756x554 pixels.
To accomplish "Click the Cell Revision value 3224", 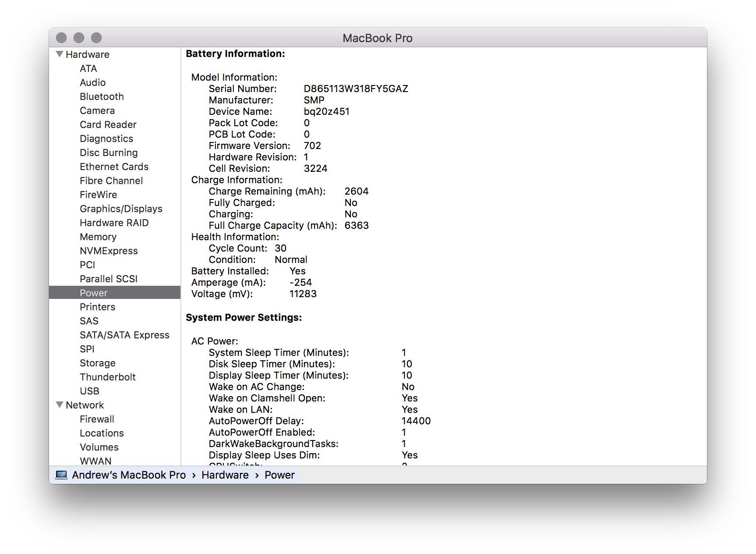I will pyautogui.click(x=316, y=168).
